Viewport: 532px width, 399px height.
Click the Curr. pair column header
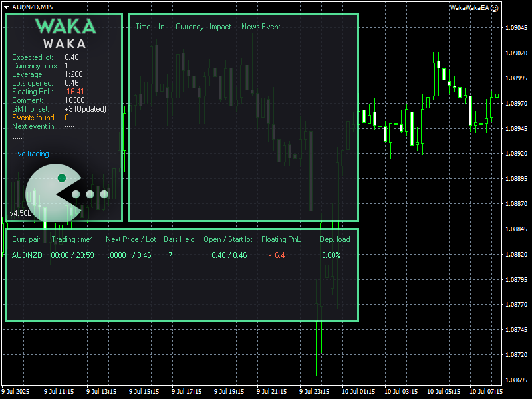26,239
